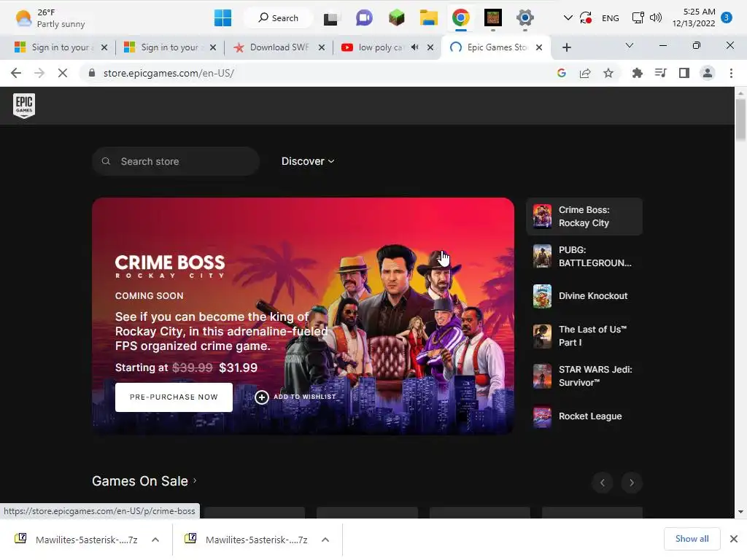
Task: Open the Minecraft block icon on taskbar
Action: click(x=396, y=18)
